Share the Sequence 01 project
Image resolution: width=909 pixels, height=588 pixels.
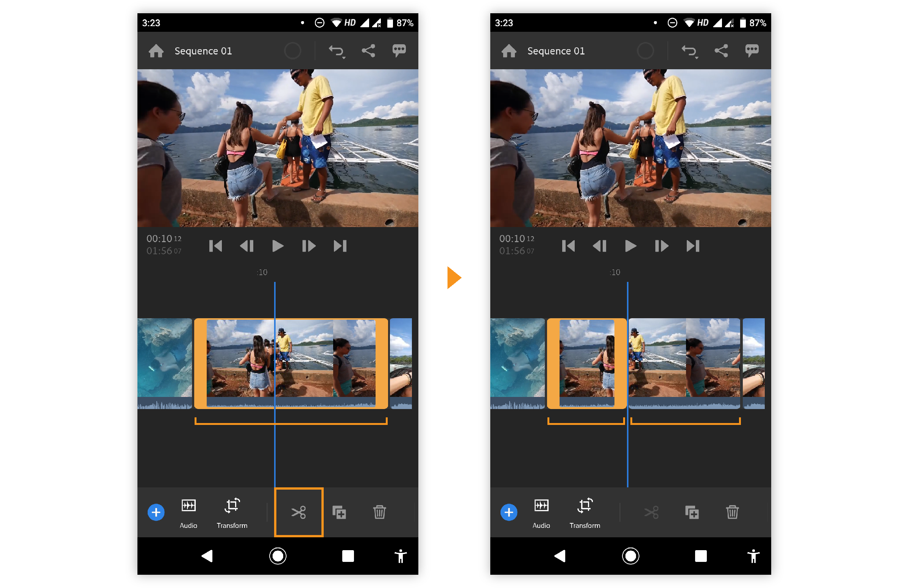pos(369,50)
